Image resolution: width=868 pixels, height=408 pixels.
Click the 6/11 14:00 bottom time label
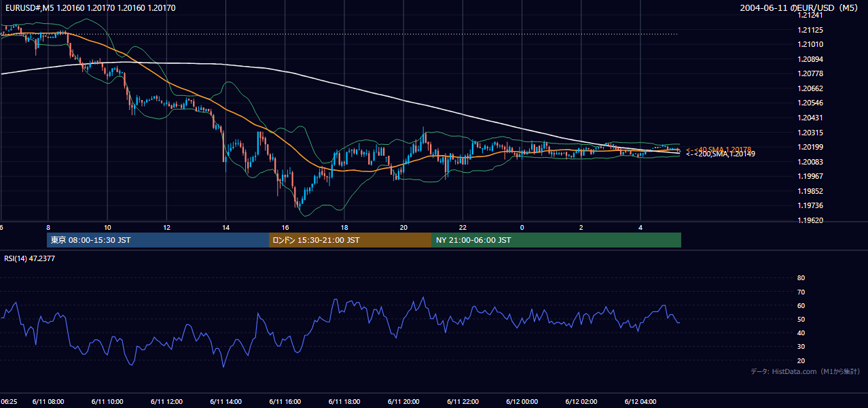coord(225,402)
